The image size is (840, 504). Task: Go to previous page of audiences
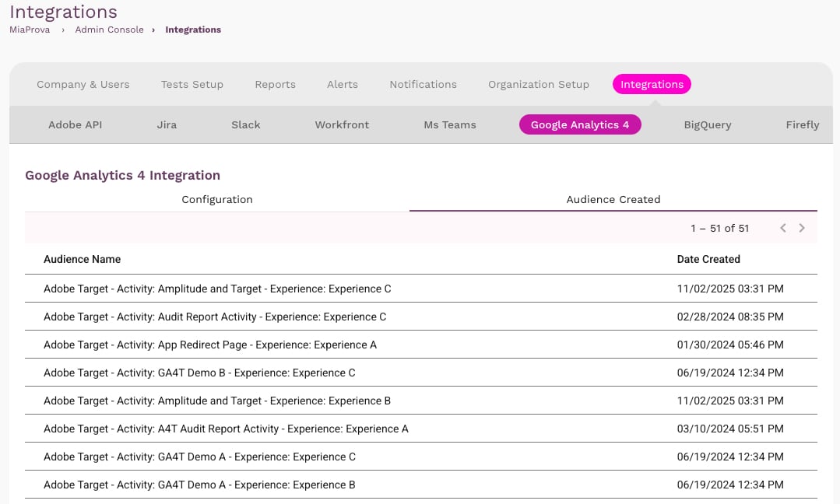pos(783,228)
